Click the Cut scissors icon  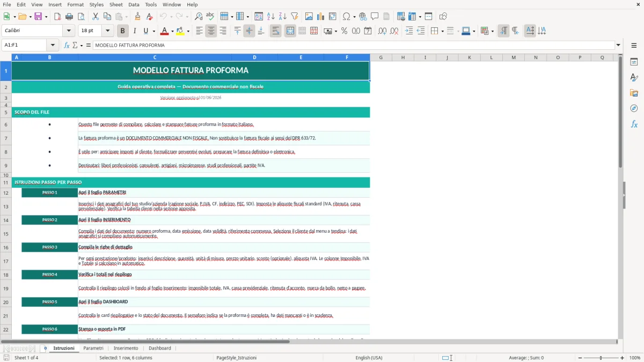pos(95,17)
